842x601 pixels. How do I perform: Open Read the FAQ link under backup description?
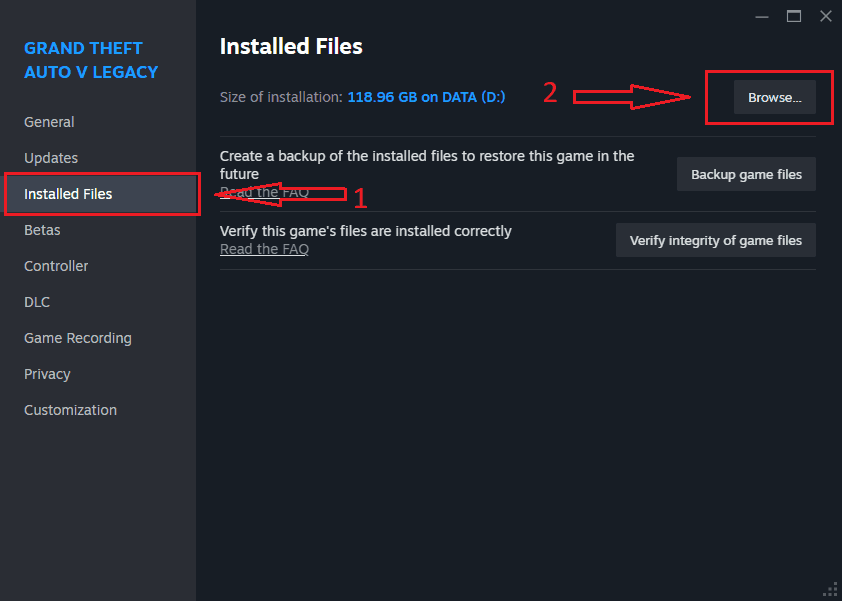[264, 192]
